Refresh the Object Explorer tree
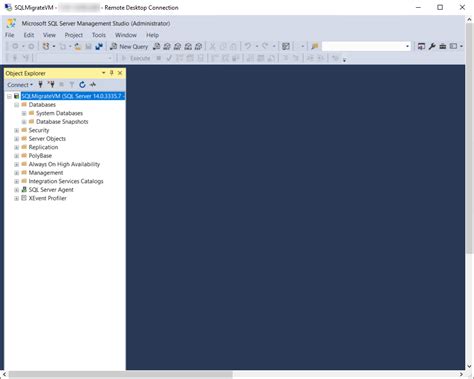474x379 pixels. pos(82,85)
